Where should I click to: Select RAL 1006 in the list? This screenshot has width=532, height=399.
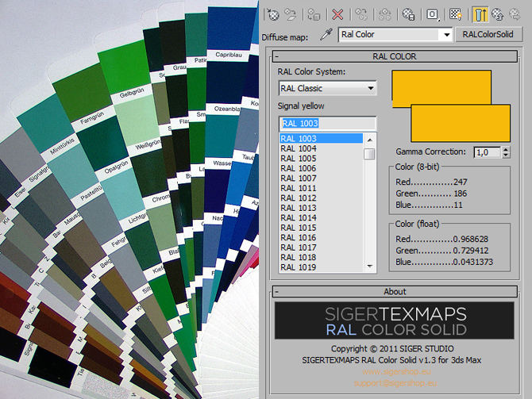(x=321, y=168)
